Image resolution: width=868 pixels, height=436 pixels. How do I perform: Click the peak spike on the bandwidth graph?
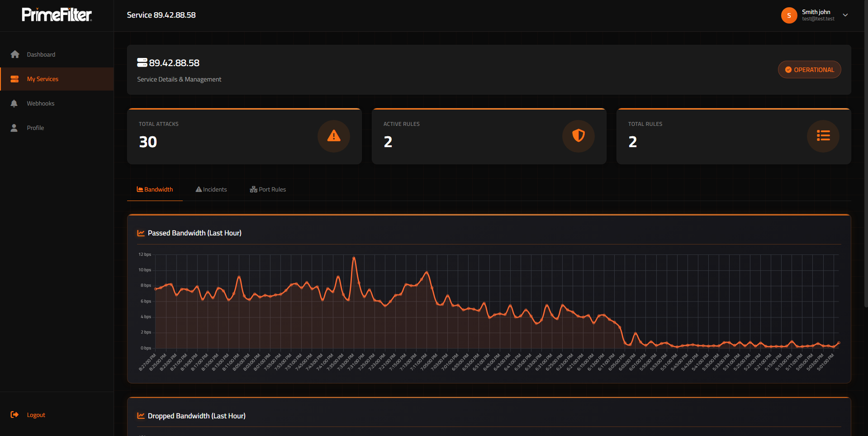[x=354, y=257]
